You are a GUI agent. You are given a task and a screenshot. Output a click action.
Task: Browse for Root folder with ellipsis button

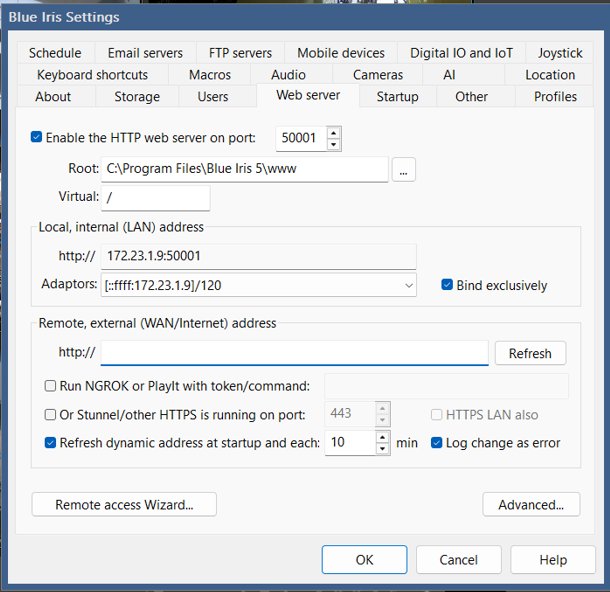click(403, 170)
